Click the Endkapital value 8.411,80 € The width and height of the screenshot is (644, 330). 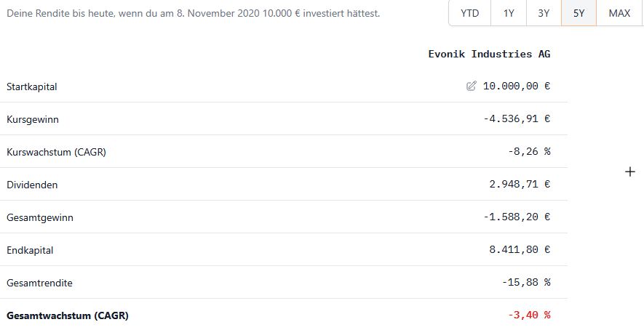(x=520, y=249)
